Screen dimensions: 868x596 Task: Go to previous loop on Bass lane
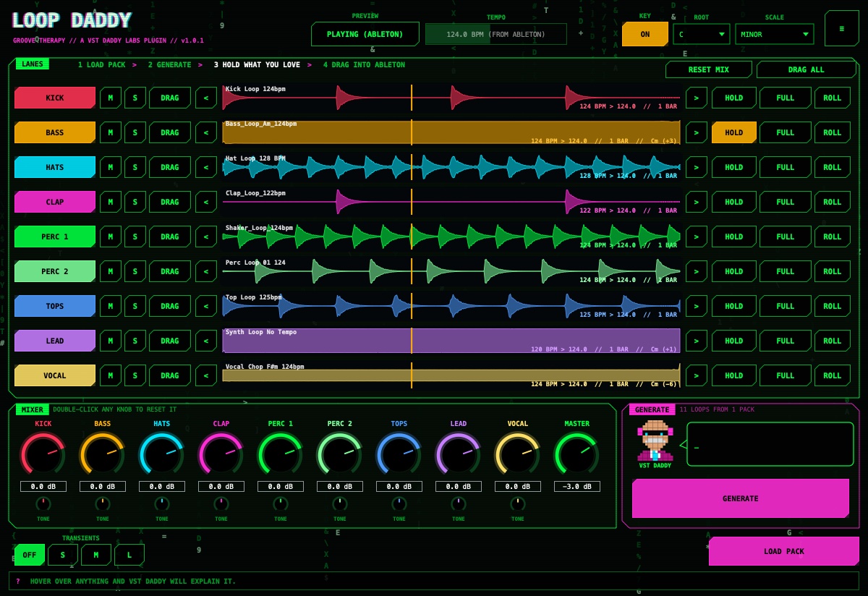206,132
